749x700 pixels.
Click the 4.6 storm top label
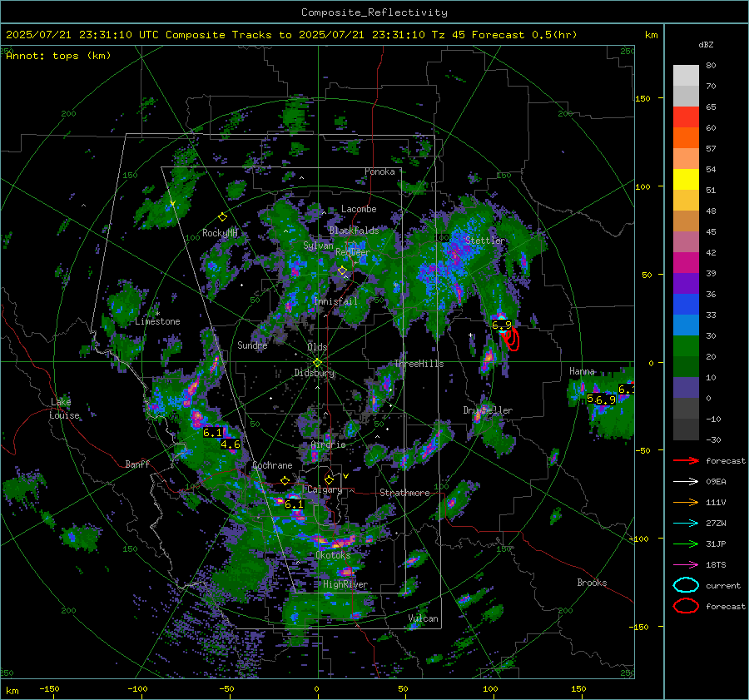(231, 444)
